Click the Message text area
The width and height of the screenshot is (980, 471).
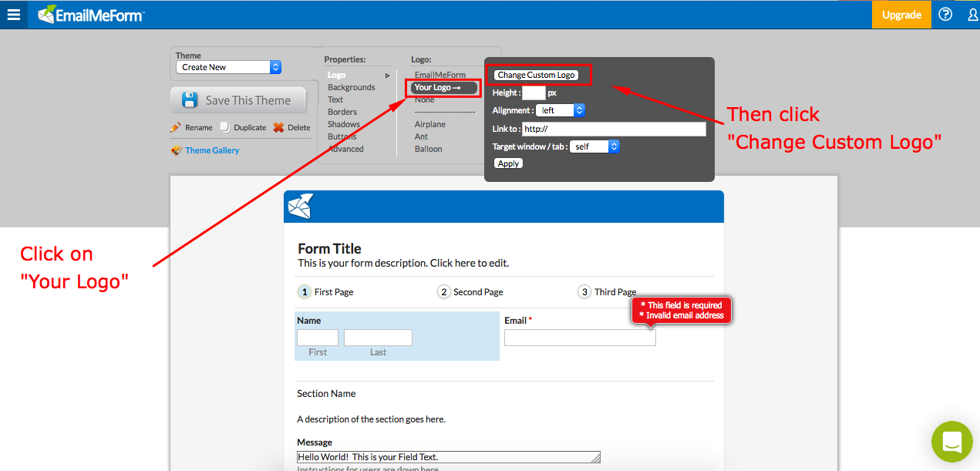(449, 457)
